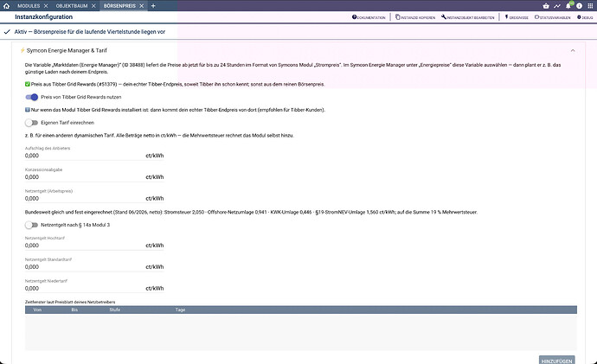Open the store basket icon
Image resolution: width=597 pixels, height=364 pixels.
(546, 6)
